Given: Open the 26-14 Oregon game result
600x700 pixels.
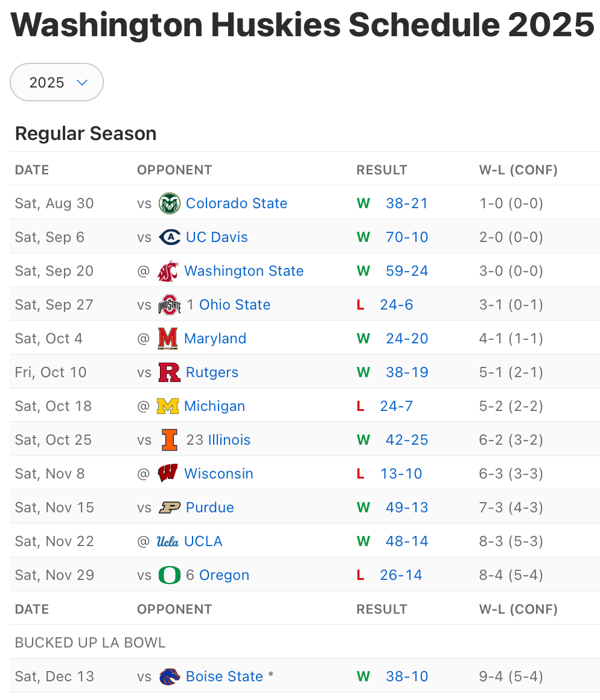Looking at the screenshot, I should tap(401, 575).
